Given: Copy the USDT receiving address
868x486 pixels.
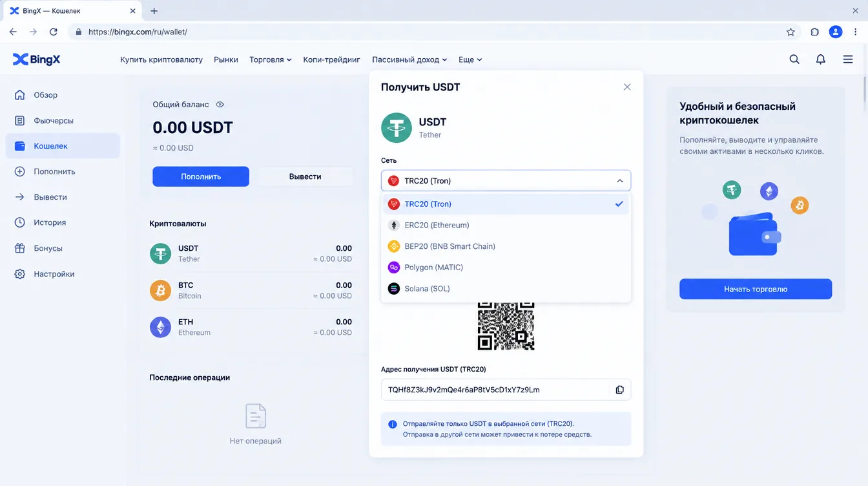Looking at the screenshot, I should click(x=619, y=390).
